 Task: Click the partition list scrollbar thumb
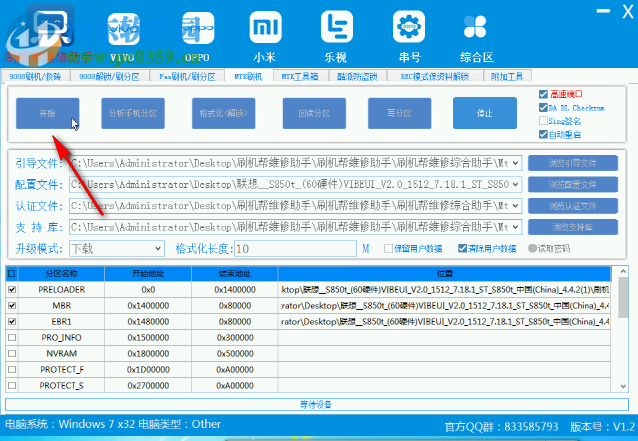click(x=623, y=297)
